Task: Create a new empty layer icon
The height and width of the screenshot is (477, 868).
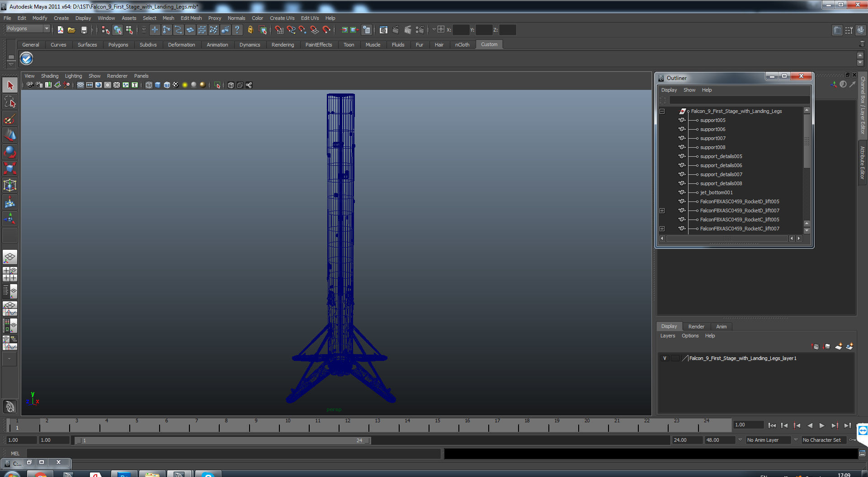Action: [x=839, y=346]
